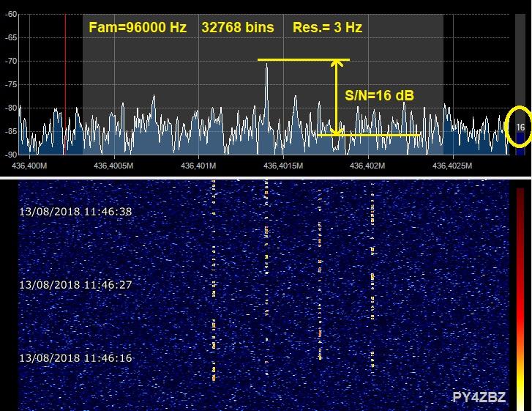Click the 436,400M frequency label
The height and width of the screenshot is (411, 532).
[29, 166]
